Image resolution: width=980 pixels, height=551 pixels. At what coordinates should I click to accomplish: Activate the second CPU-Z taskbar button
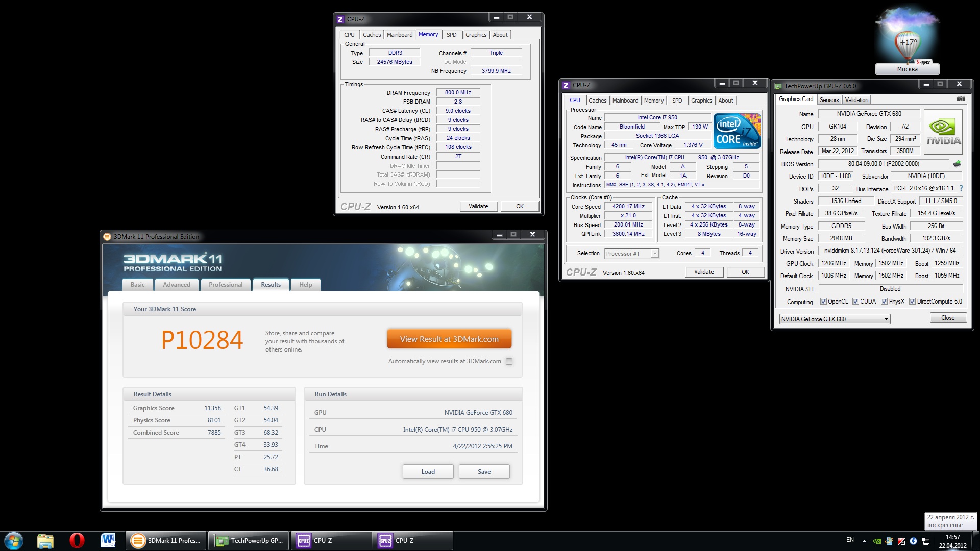pos(413,541)
